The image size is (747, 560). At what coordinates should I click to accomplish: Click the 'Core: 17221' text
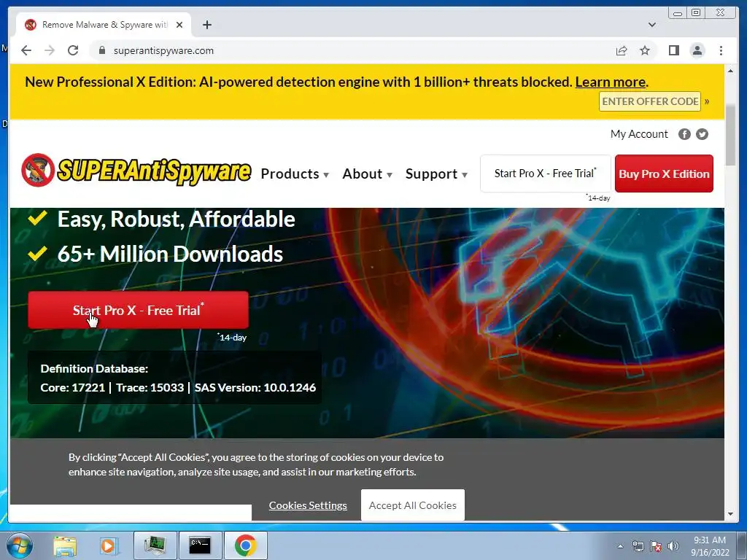pyautogui.click(x=72, y=388)
